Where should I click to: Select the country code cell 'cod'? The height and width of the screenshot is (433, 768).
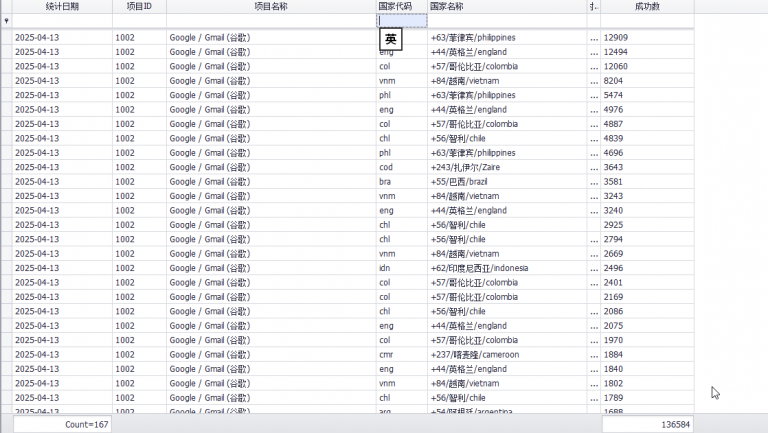click(402, 167)
